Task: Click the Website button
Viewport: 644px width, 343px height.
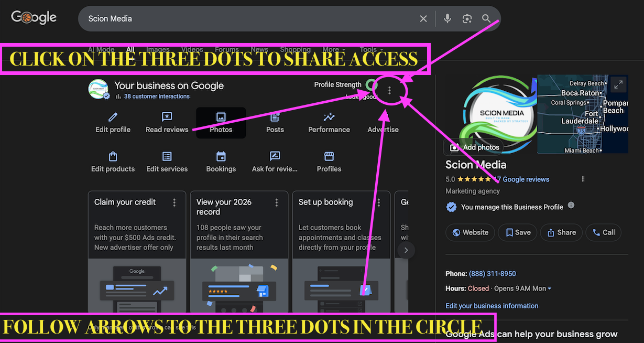Action: click(470, 232)
